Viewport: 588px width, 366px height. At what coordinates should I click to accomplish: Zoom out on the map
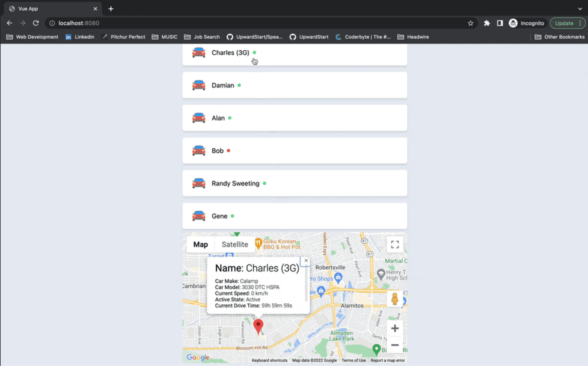[395, 345]
